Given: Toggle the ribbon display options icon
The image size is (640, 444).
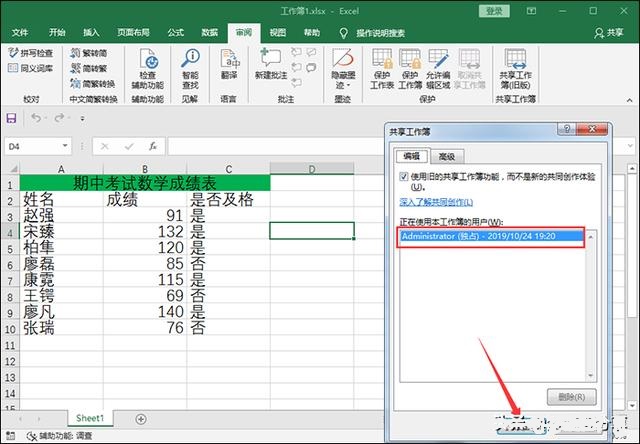Looking at the screenshot, I should coord(531,11).
